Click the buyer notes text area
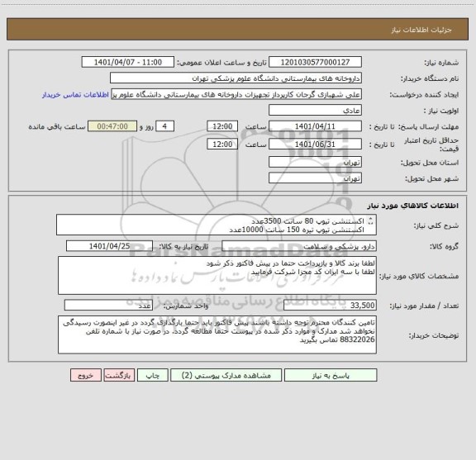Image resolution: width=476 pixels, height=460 pixels. (x=217, y=334)
